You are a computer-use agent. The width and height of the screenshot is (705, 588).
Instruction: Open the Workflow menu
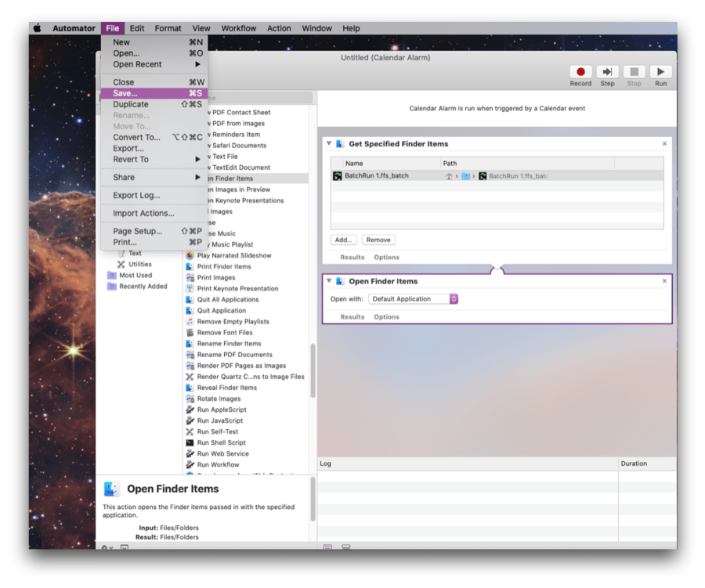tap(238, 28)
